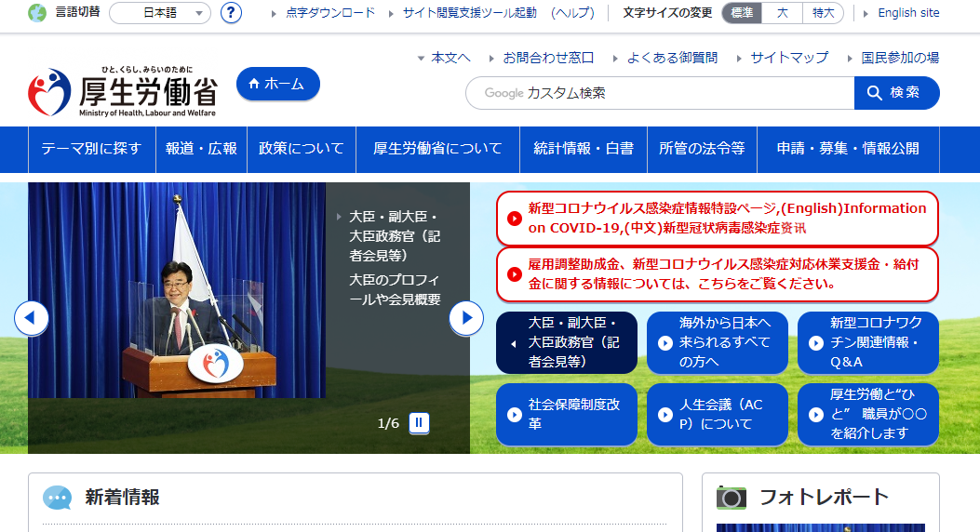Click the フォトレポート heading

tap(824, 497)
